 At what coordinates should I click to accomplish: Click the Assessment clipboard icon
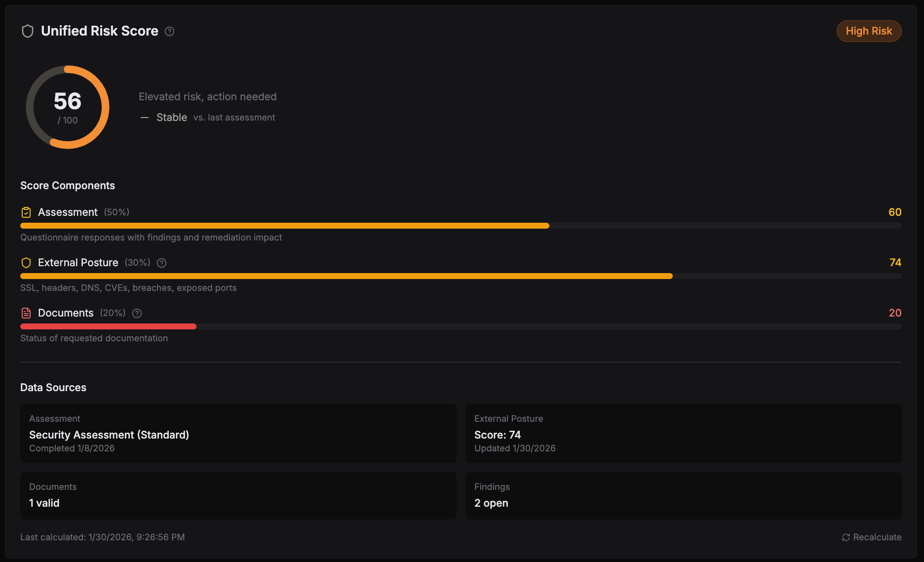26,212
